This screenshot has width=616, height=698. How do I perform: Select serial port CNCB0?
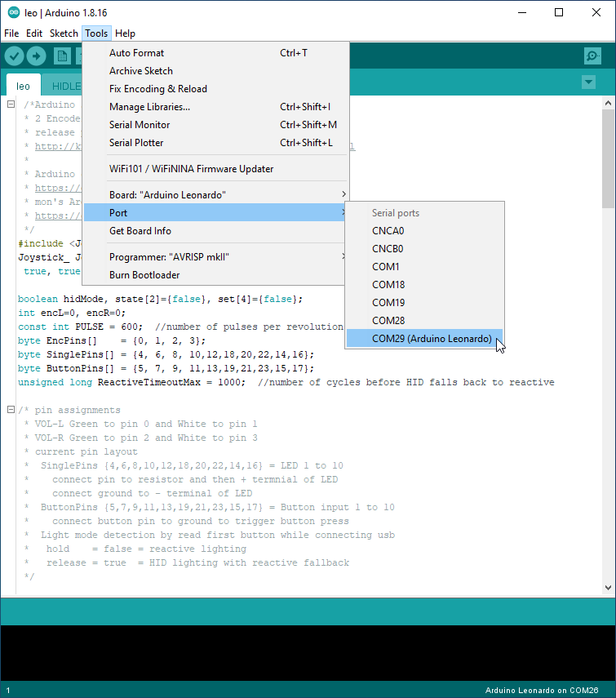tap(425, 248)
